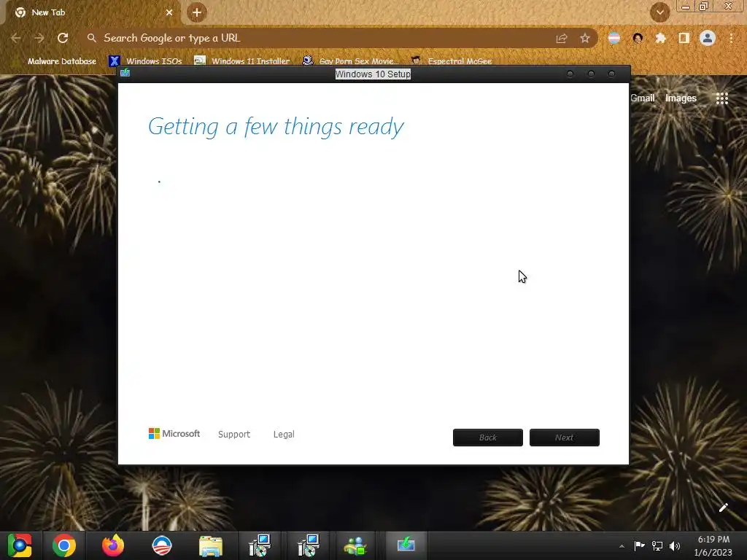This screenshot has height=560, width=747.
Task: Open Gmail link on Google page
Action: click(642, 98)
